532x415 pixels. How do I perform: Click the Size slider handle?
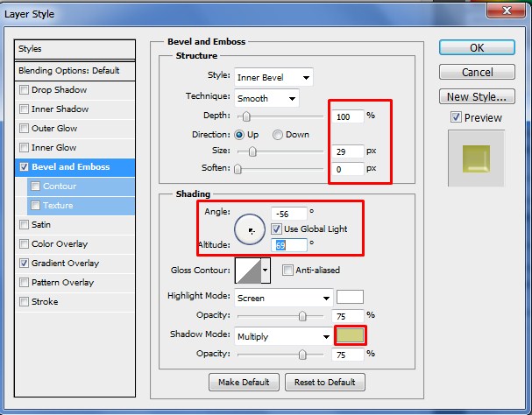coord(252,151)
